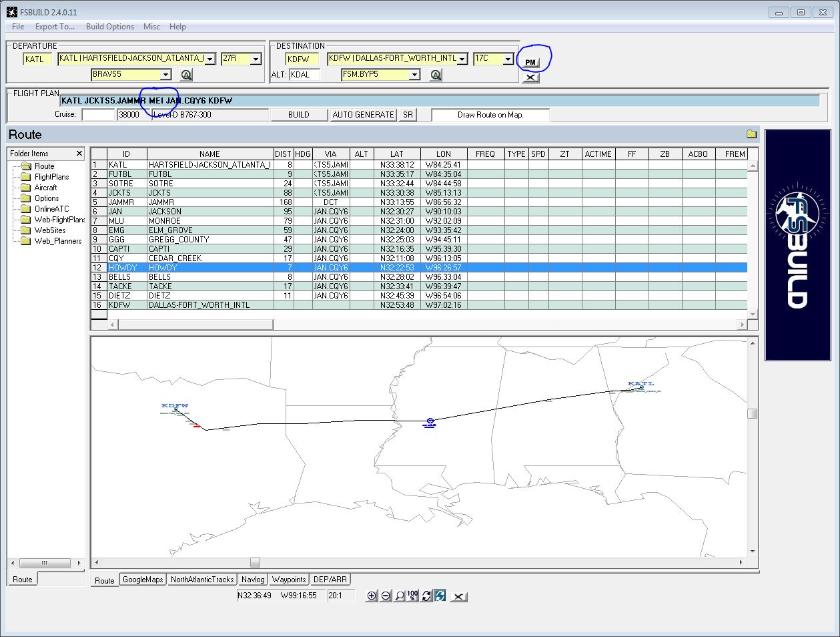Open the Build Options menu
This screenshot has width=840, height=637.
(110, 27)
